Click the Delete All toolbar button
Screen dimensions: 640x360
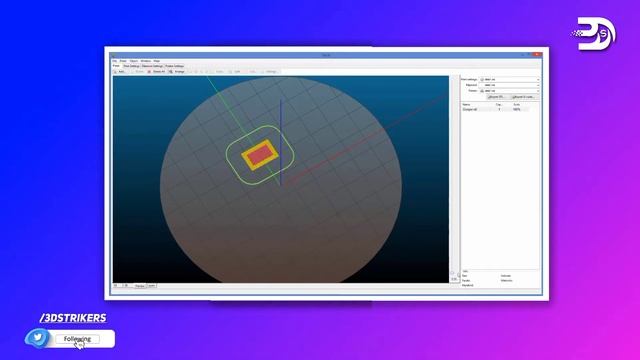156,71
